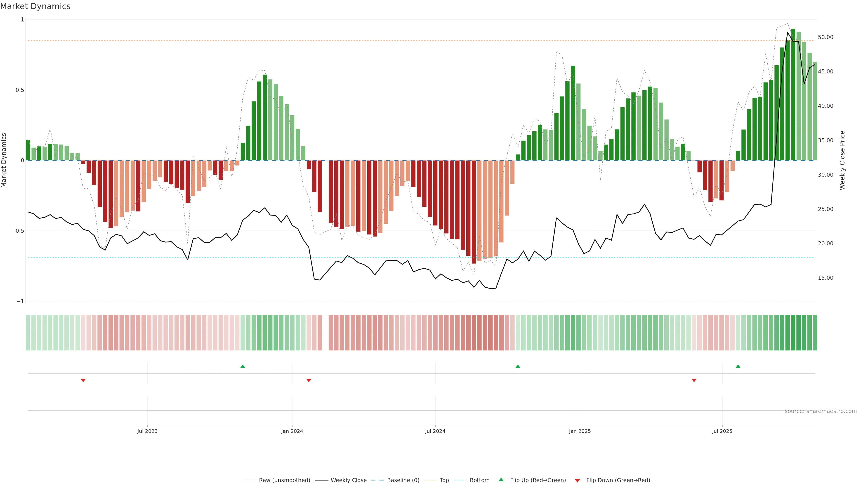Click the Market Dynamics chart title
The height and width of the screenshot is (488, 868).
[x=35, y=6]
